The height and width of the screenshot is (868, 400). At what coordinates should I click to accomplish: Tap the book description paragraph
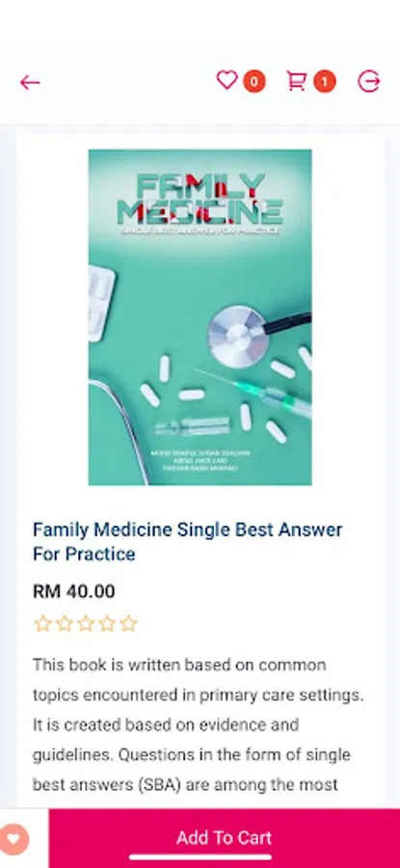click(198, 724)
